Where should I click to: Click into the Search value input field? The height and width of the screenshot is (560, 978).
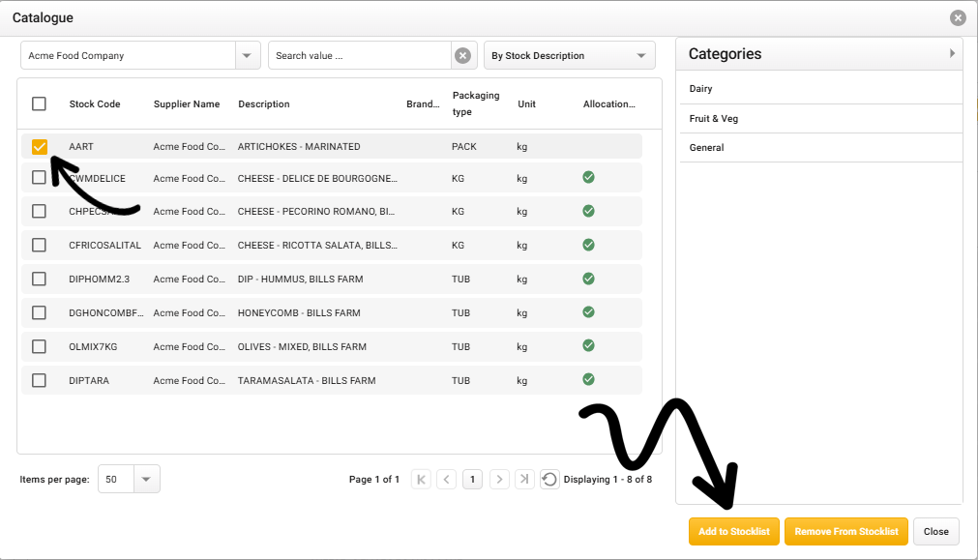pyautogui.click(x=358, y=56)
